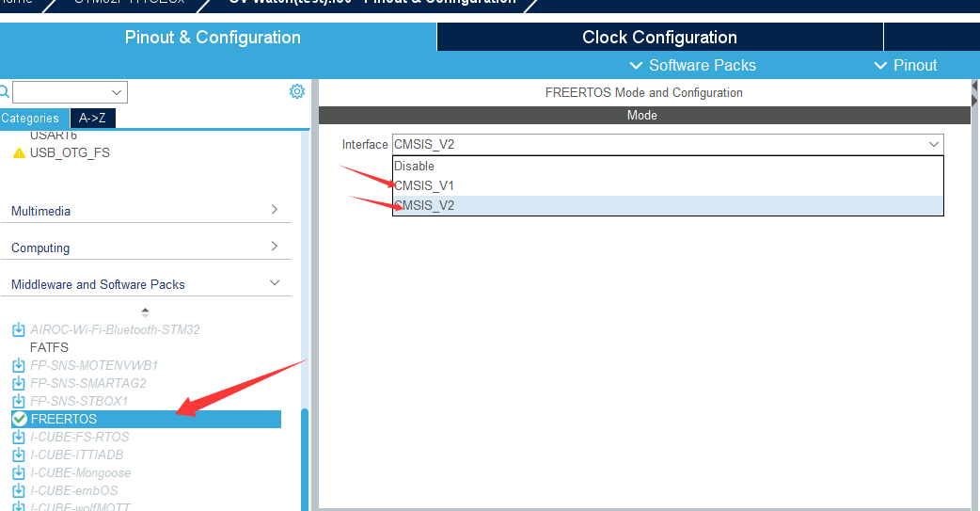Click warning icon next to USB_OTG_FS
The width and height of the screenshot is (980, 511).
19,152
